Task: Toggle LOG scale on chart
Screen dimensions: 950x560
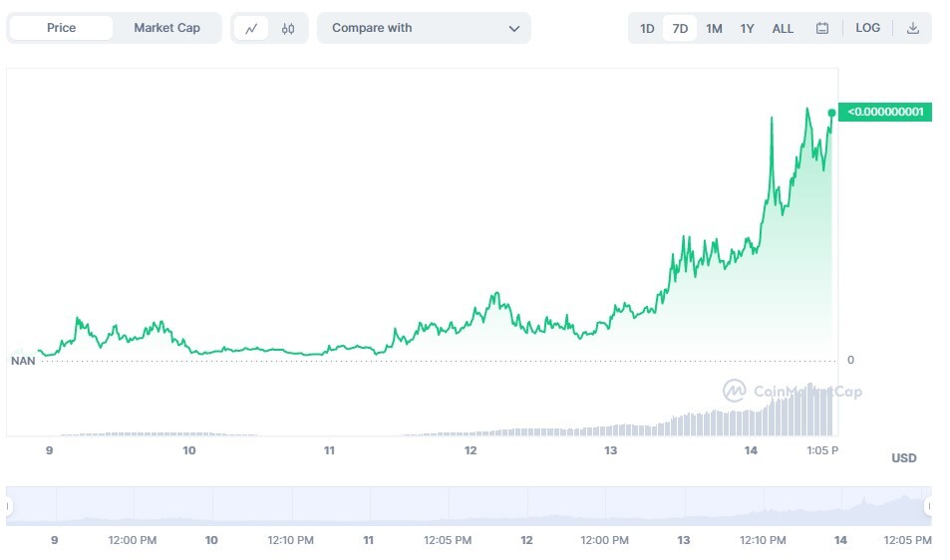Action: [867, 28]
